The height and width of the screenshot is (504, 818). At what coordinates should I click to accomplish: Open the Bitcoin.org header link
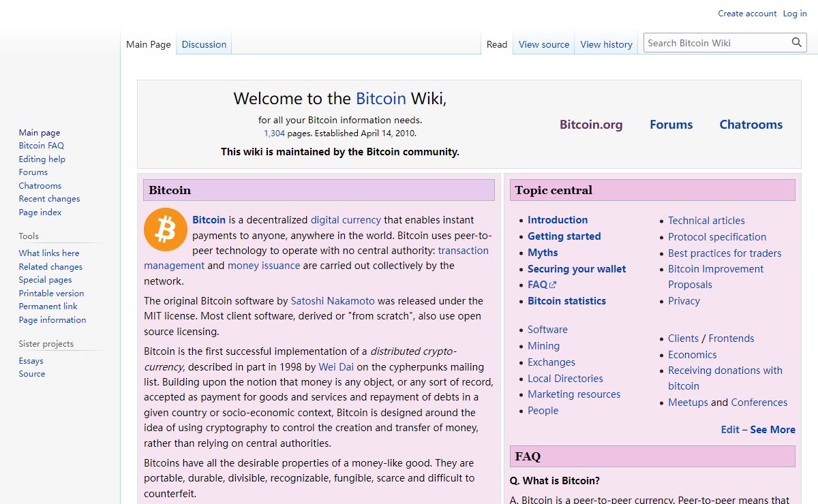tap(591, 125)
